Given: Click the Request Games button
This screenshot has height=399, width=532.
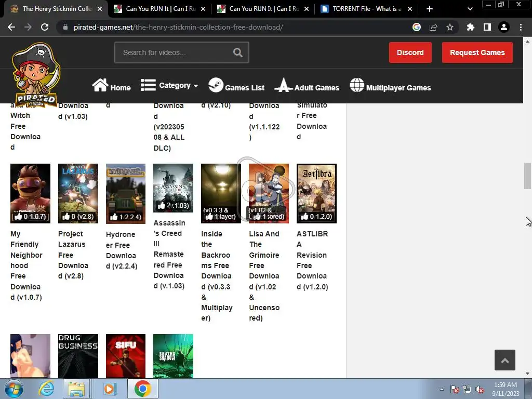Looking at the screenshot, I should [x=477, y=52].
